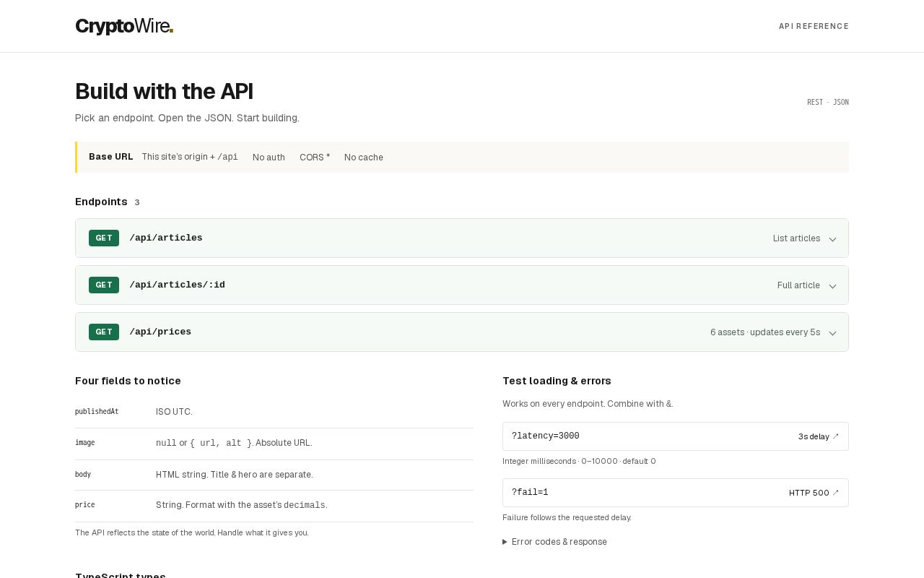Screen dimensions: 924x578
Task: Click the publishedAt field name
Action: coord(97,412)
